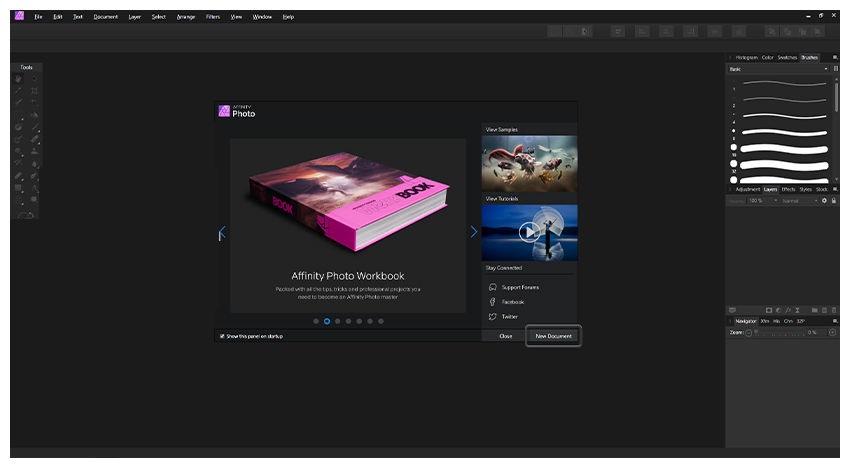Image resolution: width=850 pixels, height=468 pixels.
Task: Open the Navigator panel options menu icon
Action: (x=835, y=321)
